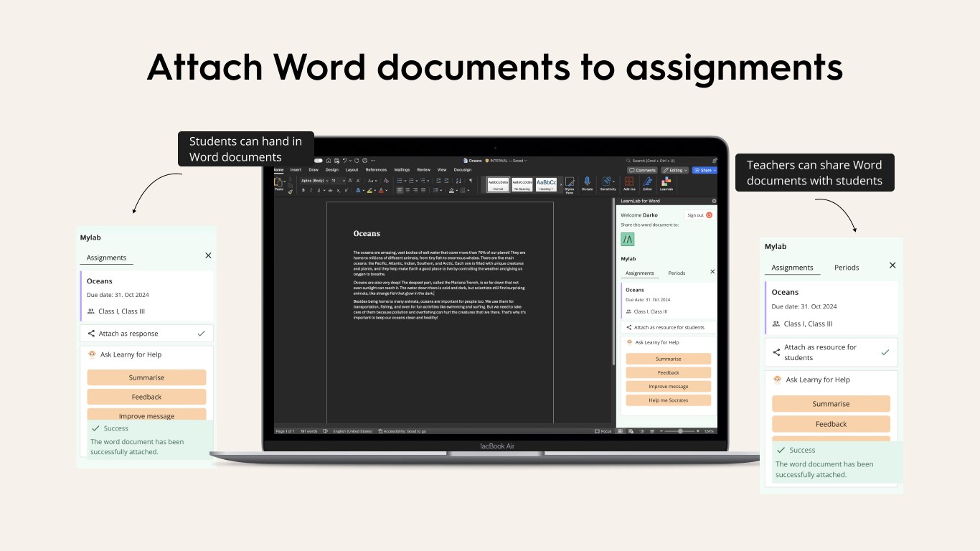This screenshot has width=980, height=551.
Task: Open the highlight color dropdown arrow
Action: point(374,190)
